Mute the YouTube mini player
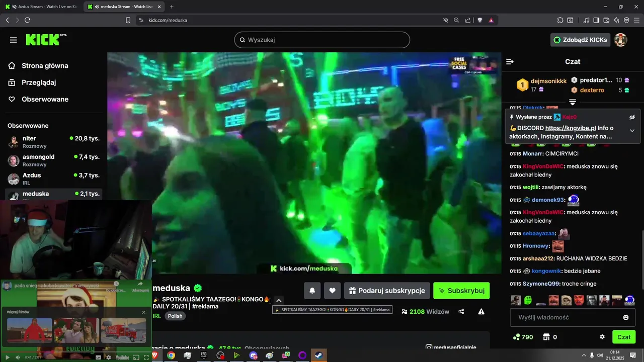This screenshot has width=644, height=362. click(18, 357)
